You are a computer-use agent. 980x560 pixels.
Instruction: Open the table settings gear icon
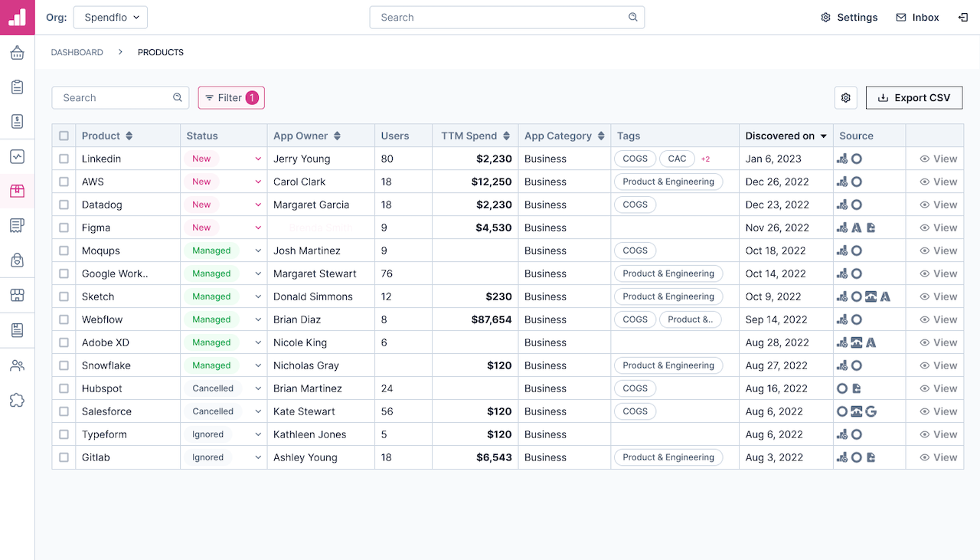tap(846, 98)
